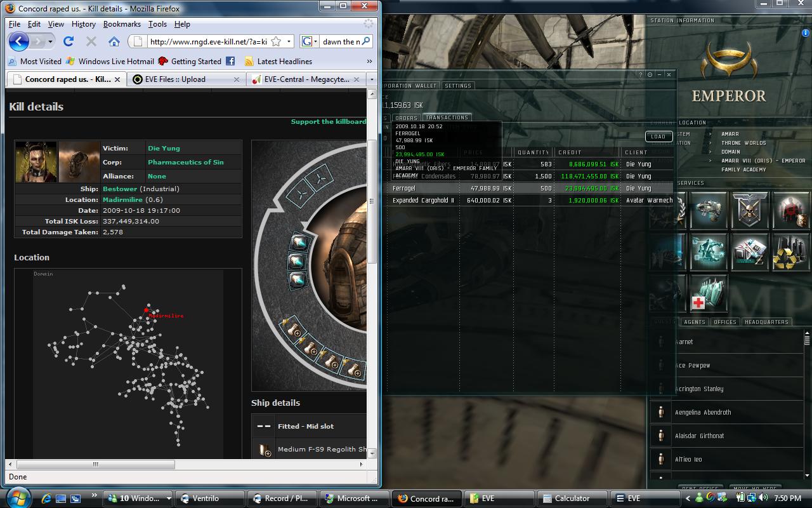Click the Firefox Home icon

point(114,42)
